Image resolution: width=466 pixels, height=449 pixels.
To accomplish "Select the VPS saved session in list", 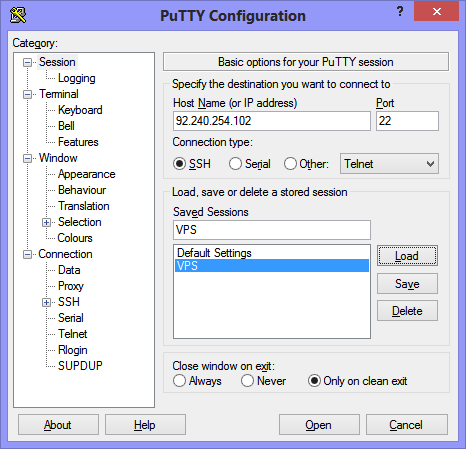I will click(272, 266).
